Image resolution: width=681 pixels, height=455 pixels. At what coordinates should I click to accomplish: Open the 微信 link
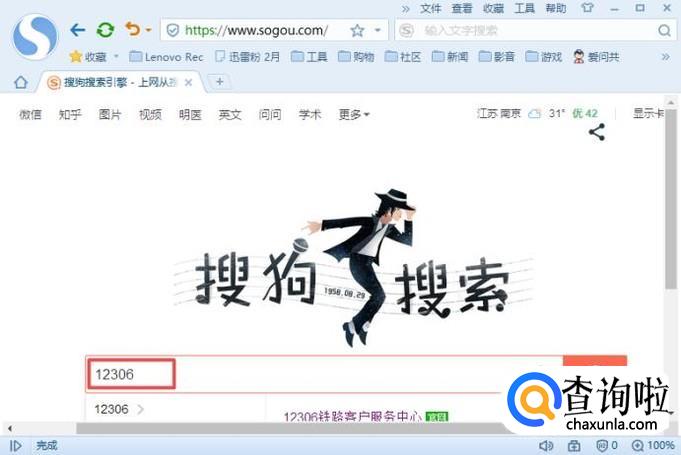30,114
